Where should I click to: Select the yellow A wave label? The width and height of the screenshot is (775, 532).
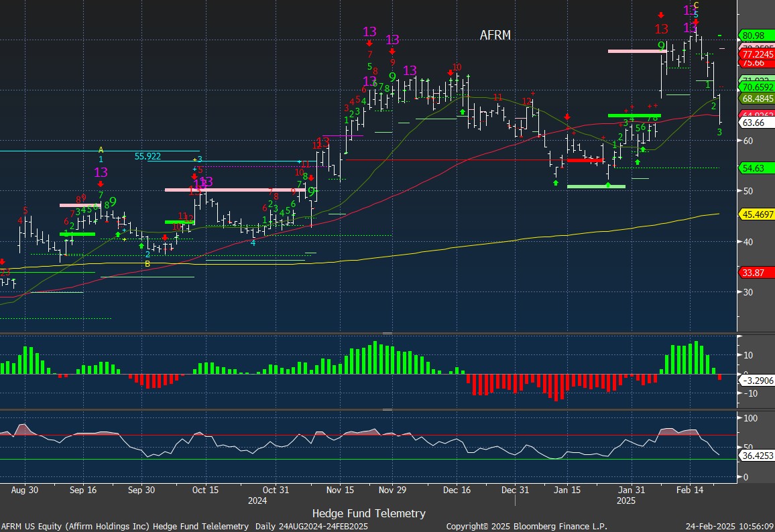[x=101, y=150]
